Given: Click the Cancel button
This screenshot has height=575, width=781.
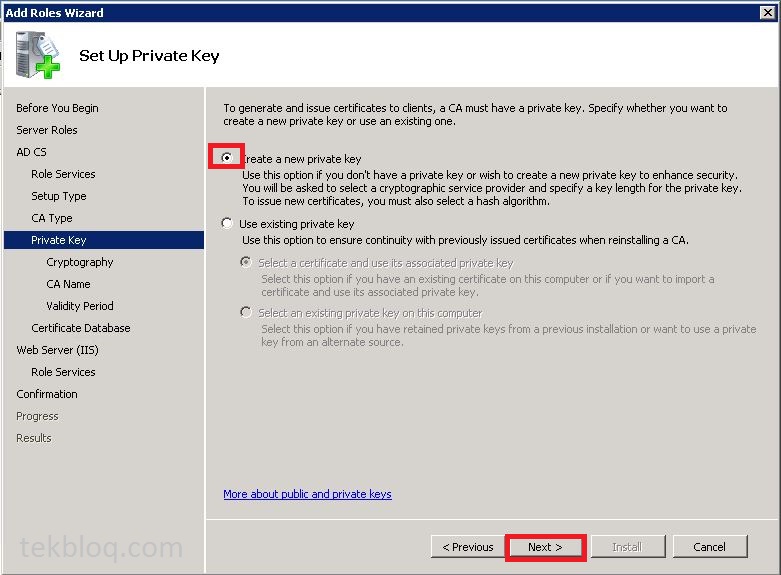Looking at the screenshot, I should point(710,547).
